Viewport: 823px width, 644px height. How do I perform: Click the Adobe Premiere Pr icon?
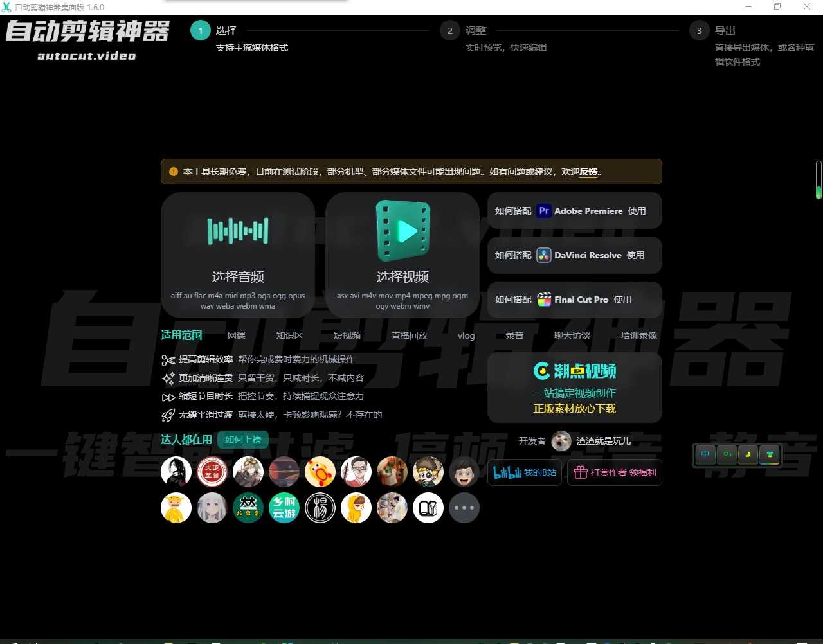(544, 211)
